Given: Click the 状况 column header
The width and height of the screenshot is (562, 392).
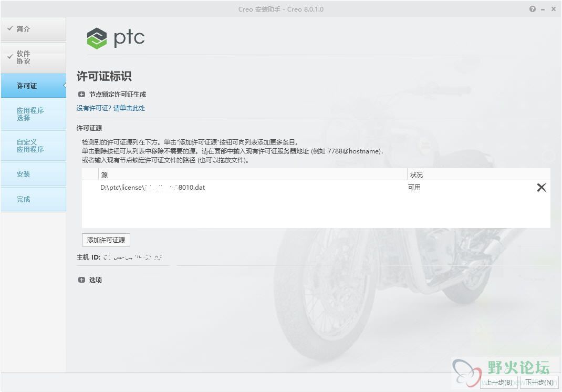Looking at the screenshot, I should click(x=478, y=174).
